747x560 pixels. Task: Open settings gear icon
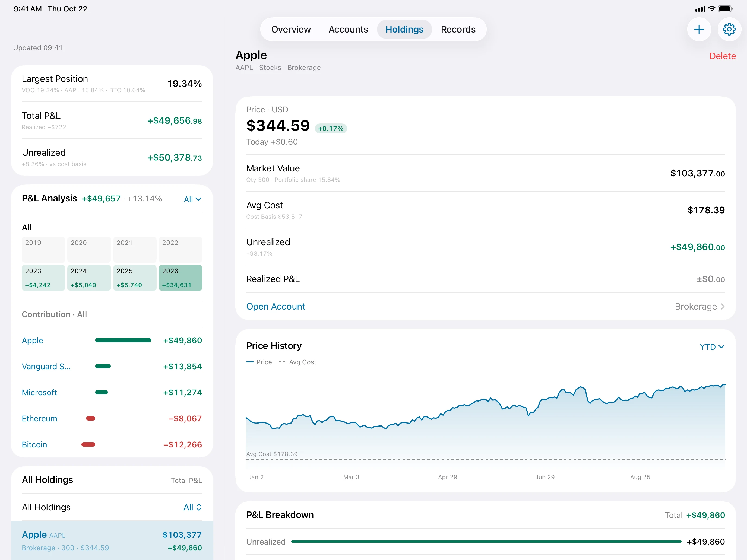(x=729, y=30)
